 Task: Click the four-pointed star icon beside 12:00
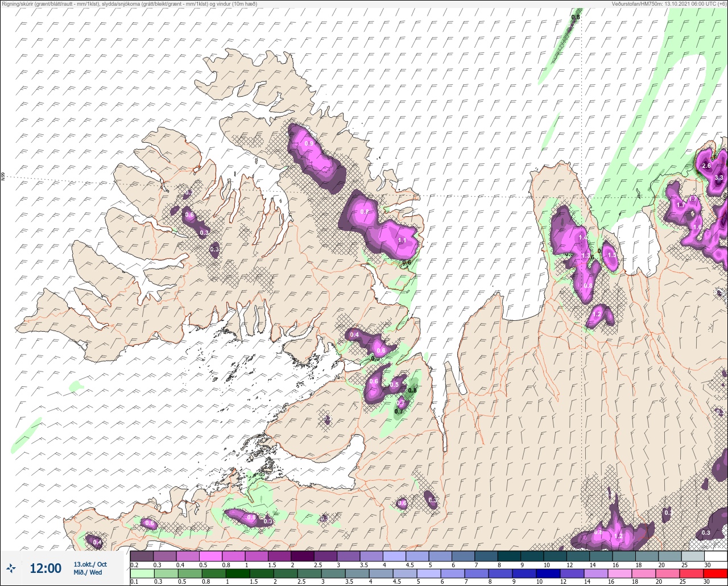11,568
